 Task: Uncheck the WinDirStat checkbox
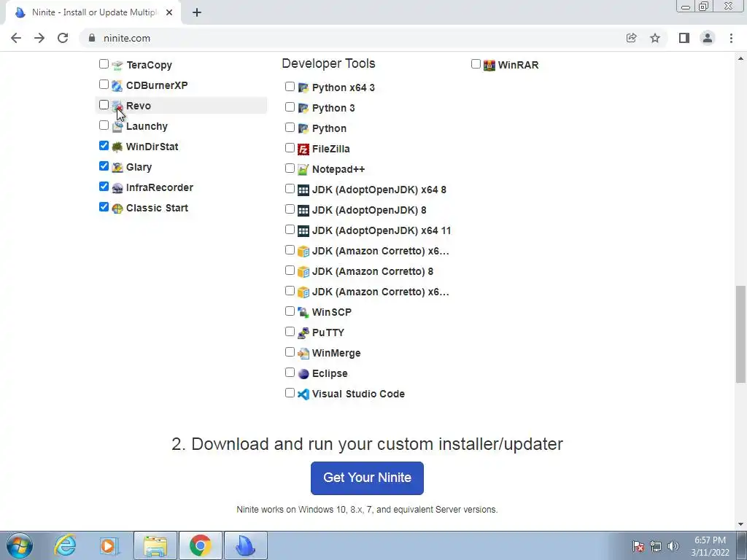pos(104,146)
